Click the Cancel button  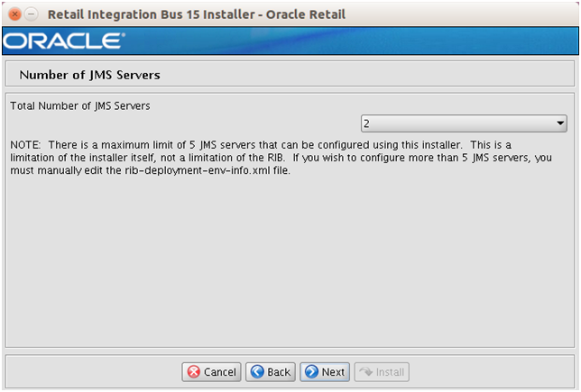click(x=212, y=371)
